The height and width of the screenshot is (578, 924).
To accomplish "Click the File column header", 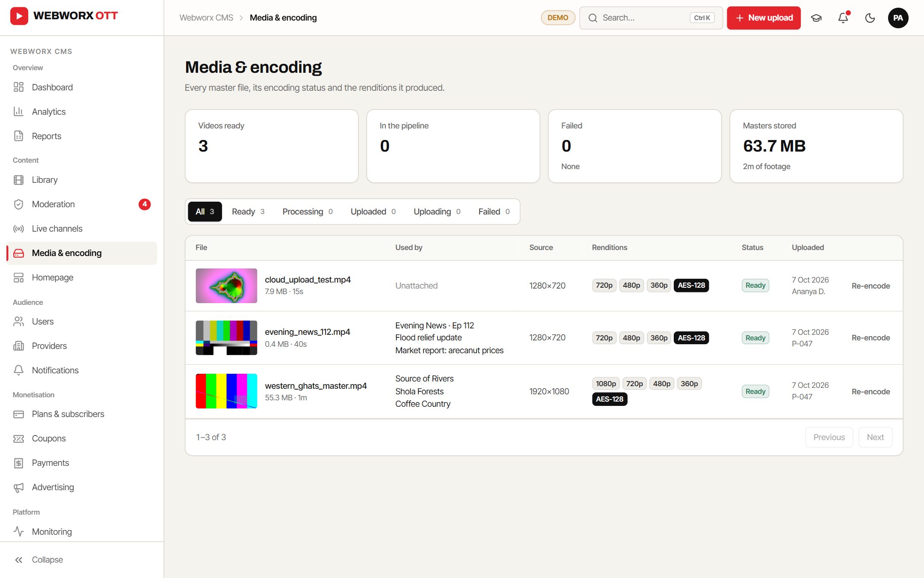I will [201, 247].
